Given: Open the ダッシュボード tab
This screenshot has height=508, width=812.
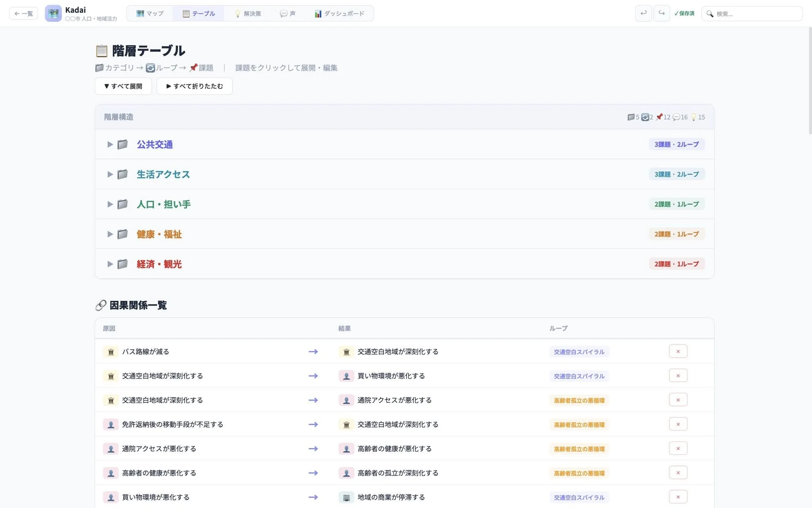Looking at the screenshot, I should point(339,13).
